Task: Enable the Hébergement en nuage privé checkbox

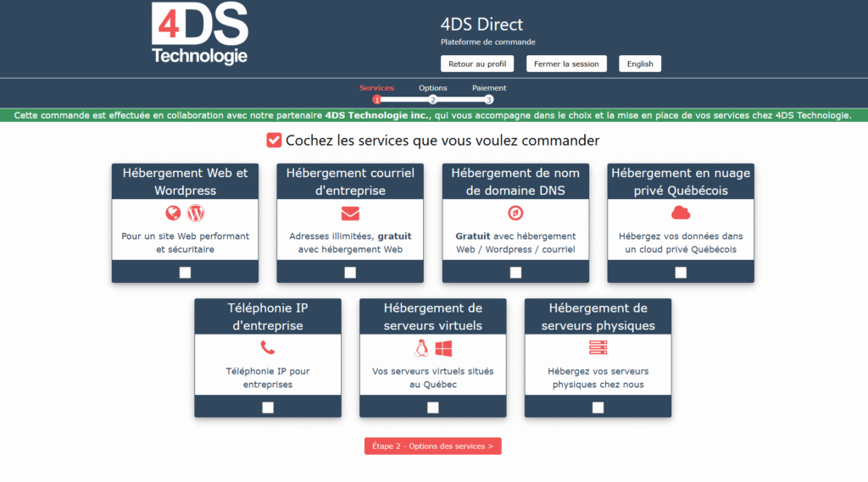Action: 681,273
